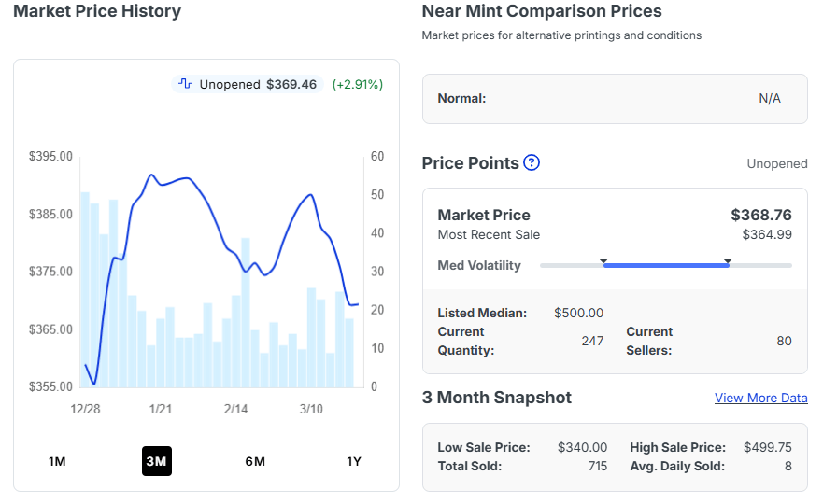Screen dimensions: 823x504
Task: Click the tallest volume bar at 12/28
Action: [85, 289]
